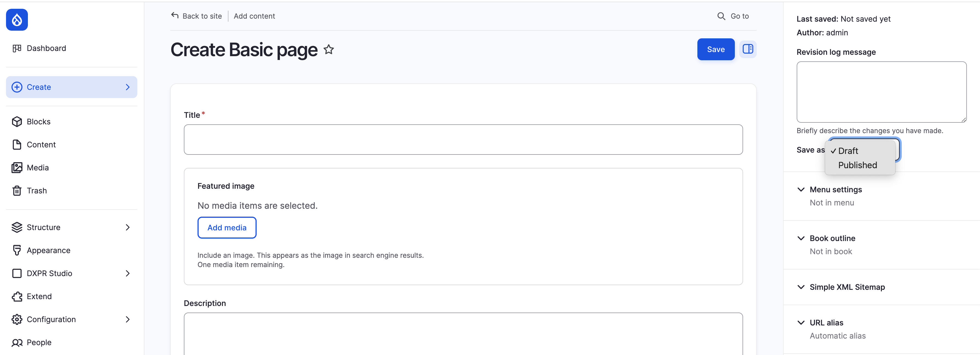Image resolution: width=980 pixels, height=355 pixels.
Task: Click the Go to search icon
Action: (721, 16)
